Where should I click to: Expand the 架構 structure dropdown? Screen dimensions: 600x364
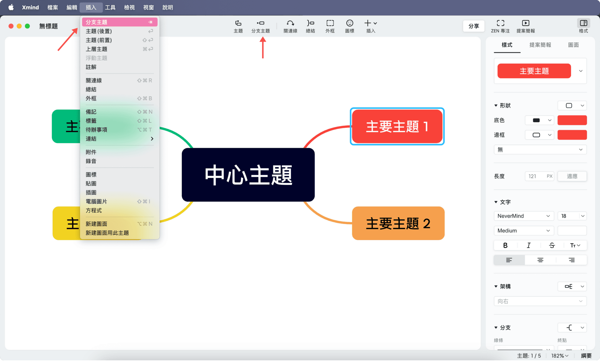pos(572,286)
